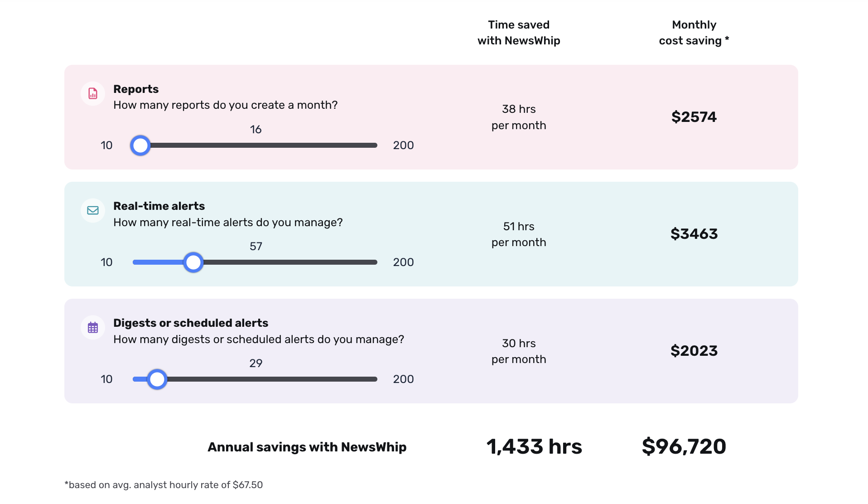Click the Real-time alerts slider handle at 57
The width and height of the screenshot is (868, 504).
pos(193,262)
